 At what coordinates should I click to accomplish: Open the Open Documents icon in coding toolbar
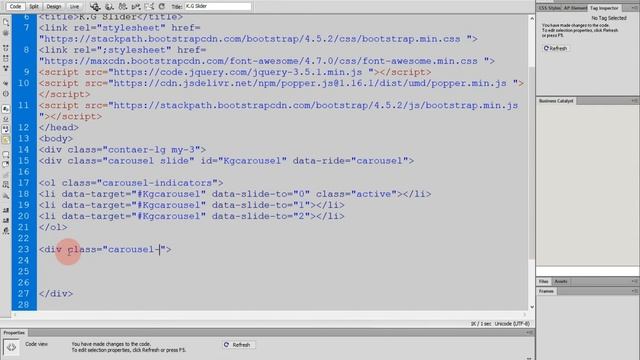6,22
